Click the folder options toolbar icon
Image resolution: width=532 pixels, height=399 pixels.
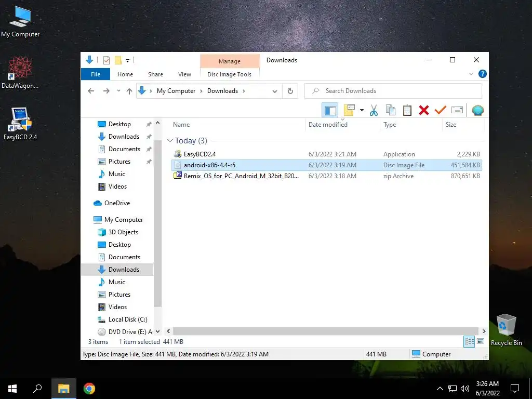(x=349, y=110)
